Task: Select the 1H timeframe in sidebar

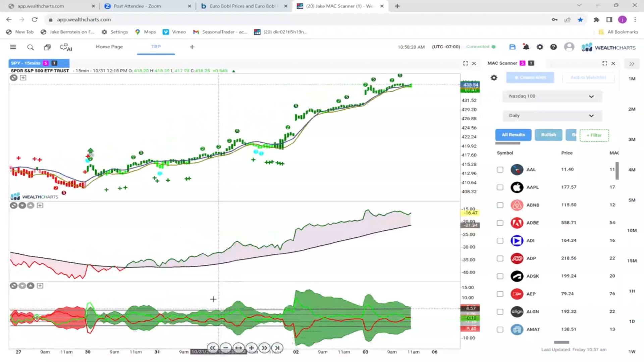Action: [x=632, y=291]
